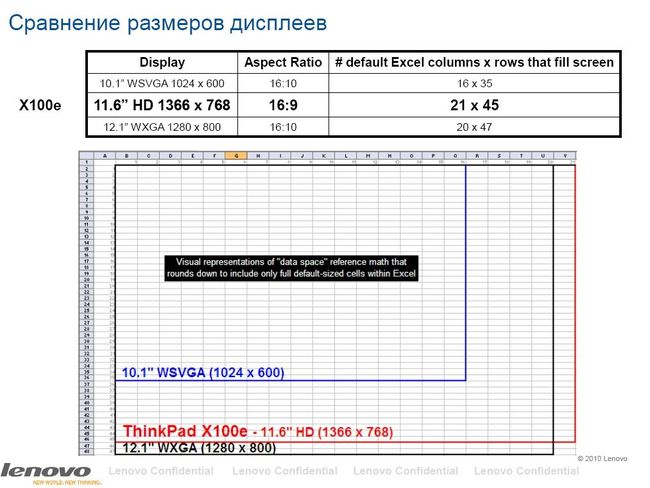Click the Lenovo logo
The width and height of the screenshot is (650, 488).
[x=46, y=470]
